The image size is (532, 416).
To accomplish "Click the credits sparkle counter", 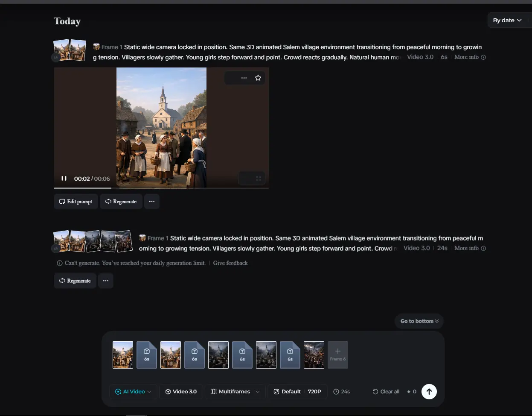I will [x=411, y=392].
